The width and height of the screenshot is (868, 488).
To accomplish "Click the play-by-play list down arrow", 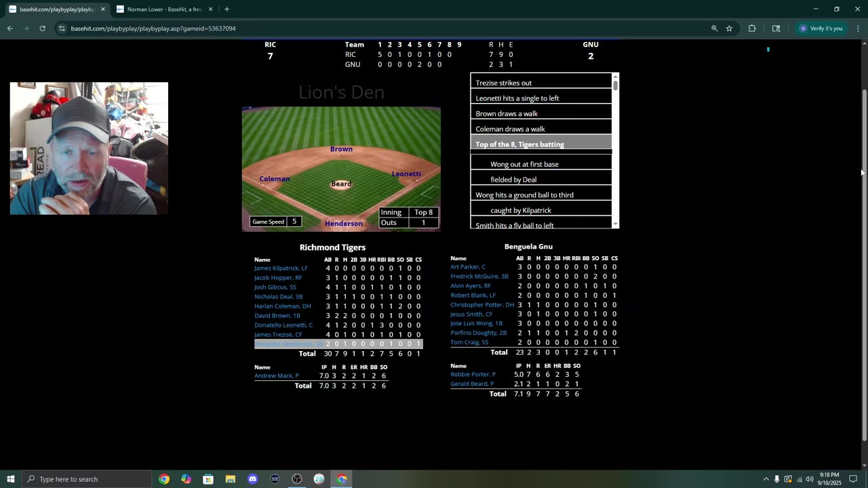I will [x=615, y=224].
